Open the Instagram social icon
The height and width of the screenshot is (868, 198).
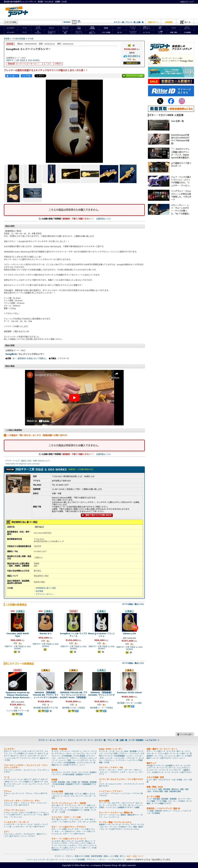[x=182, y=101]
